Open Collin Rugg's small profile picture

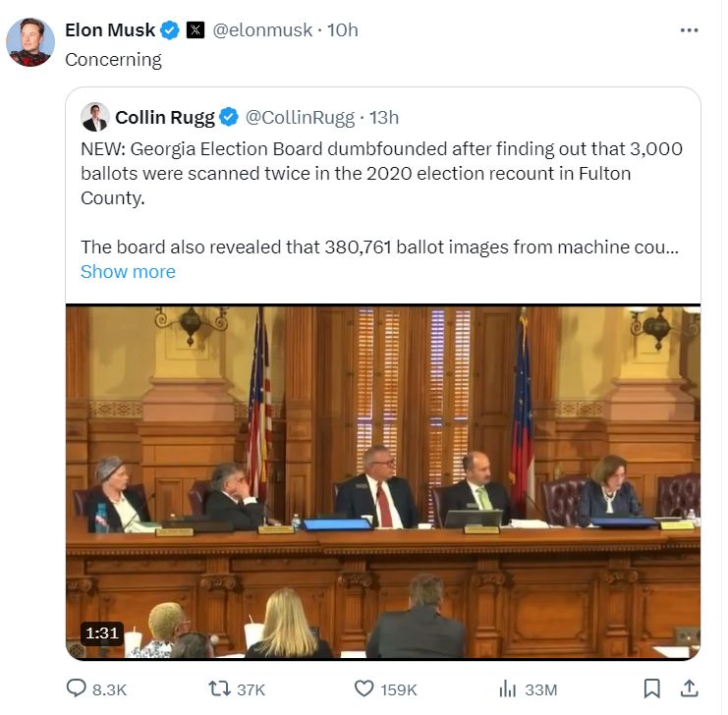click(x=95, y=117)
